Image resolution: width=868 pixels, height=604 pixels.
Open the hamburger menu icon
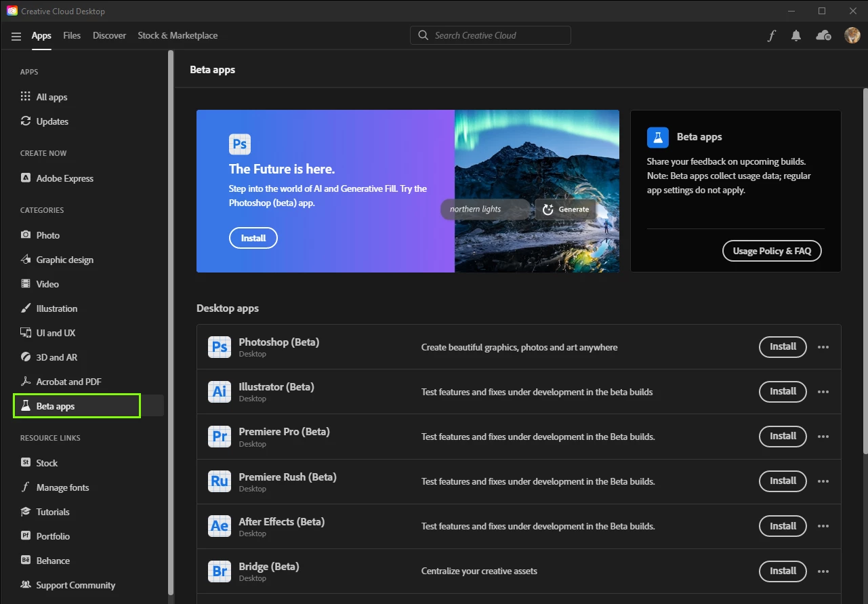pyautogui.click(x=16, y=36)
